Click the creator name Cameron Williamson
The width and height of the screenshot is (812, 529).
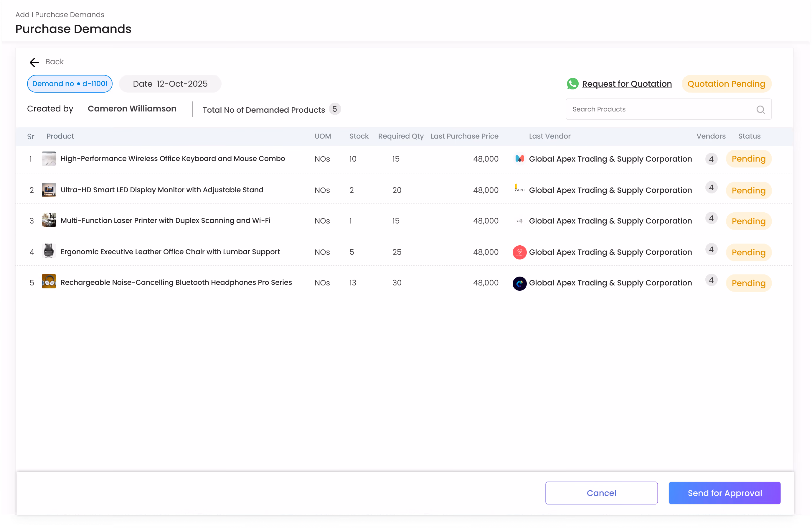click(132, 109)
